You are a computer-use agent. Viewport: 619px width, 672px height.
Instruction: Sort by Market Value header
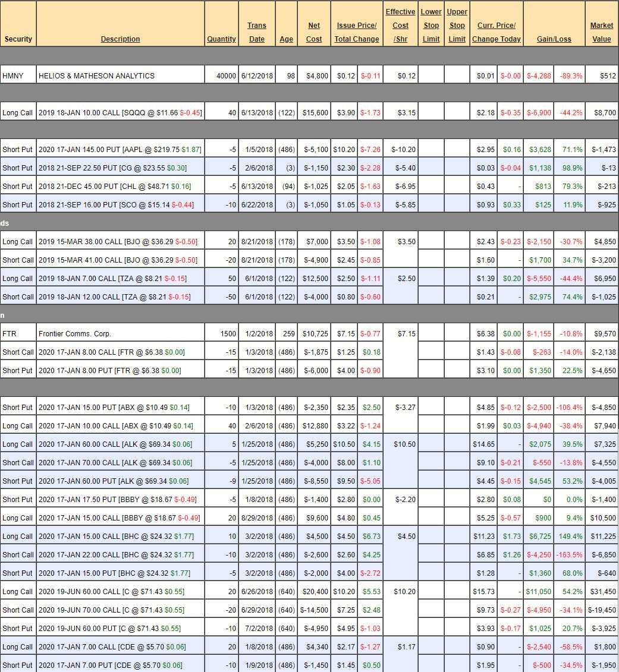click(x=601, y=32)
